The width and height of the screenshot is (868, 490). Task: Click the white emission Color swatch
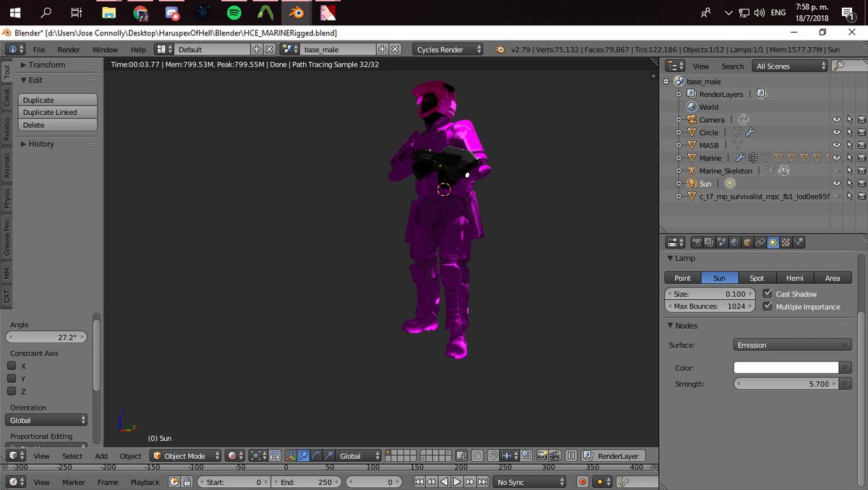(786, 368)
